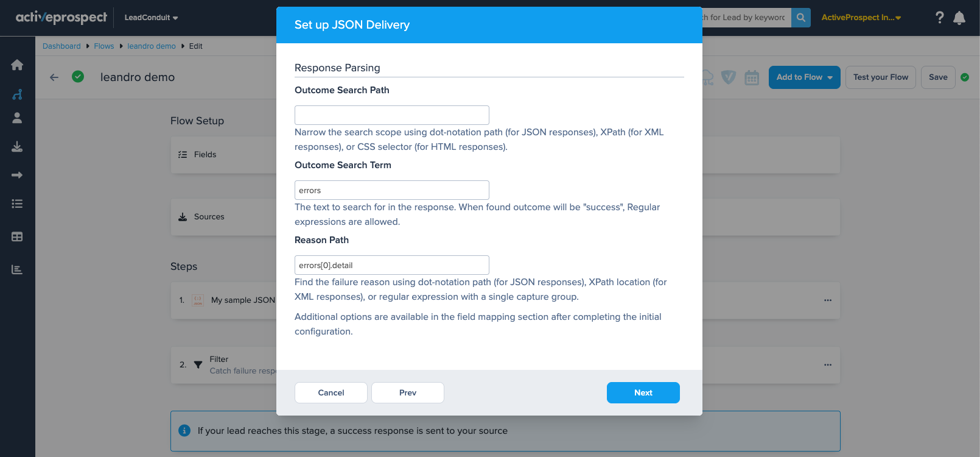This screenshot has width=980, height=457.
Task: Click the right-arrow sidebar icon
Action: [x=17, y=175]
